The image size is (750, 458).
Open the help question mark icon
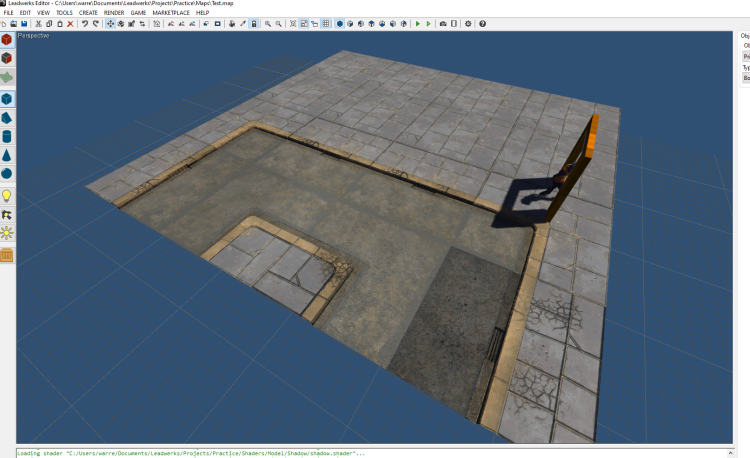[x=482, y=23]
